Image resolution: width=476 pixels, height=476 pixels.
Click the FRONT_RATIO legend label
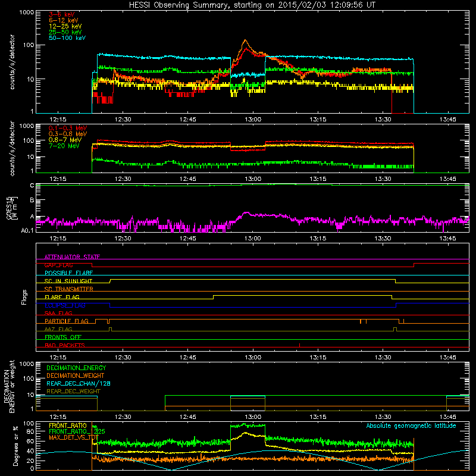click(x=68, y=425)
